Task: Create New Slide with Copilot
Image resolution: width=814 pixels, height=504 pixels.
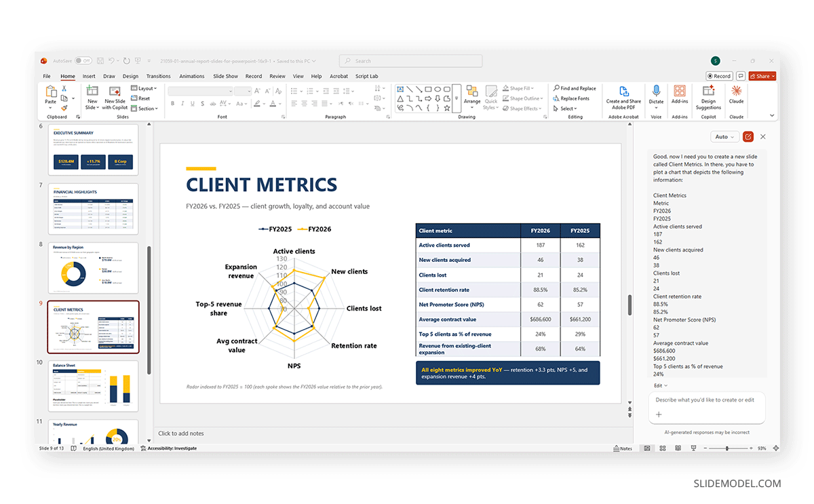Action: click(115, 98)
